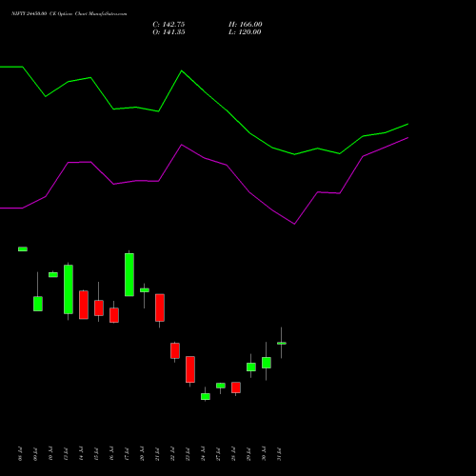Click the 10 Jul date axis label
This screenshot has height=476, width=476.
coord(50,454)
